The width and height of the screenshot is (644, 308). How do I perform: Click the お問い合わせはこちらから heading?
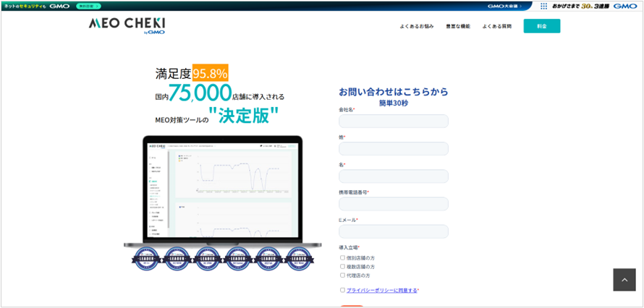pyautogui.click(x=394, y=91)
